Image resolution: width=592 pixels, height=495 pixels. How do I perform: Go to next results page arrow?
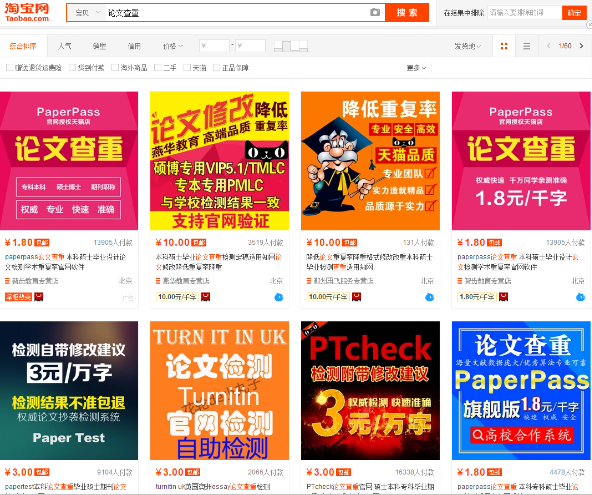(x=581, y=46)
